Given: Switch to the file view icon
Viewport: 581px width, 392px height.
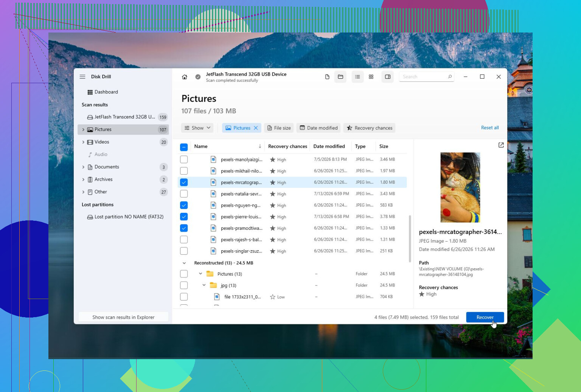Looking at the screenshot, I should tap(327, 77).
